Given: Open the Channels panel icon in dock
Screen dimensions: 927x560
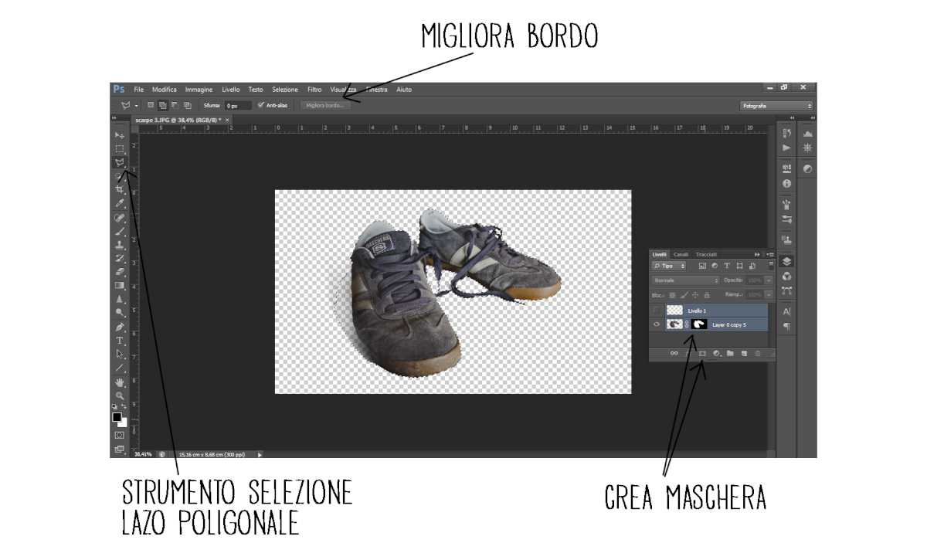Looking at the screenshot, I should click(786, 276).
